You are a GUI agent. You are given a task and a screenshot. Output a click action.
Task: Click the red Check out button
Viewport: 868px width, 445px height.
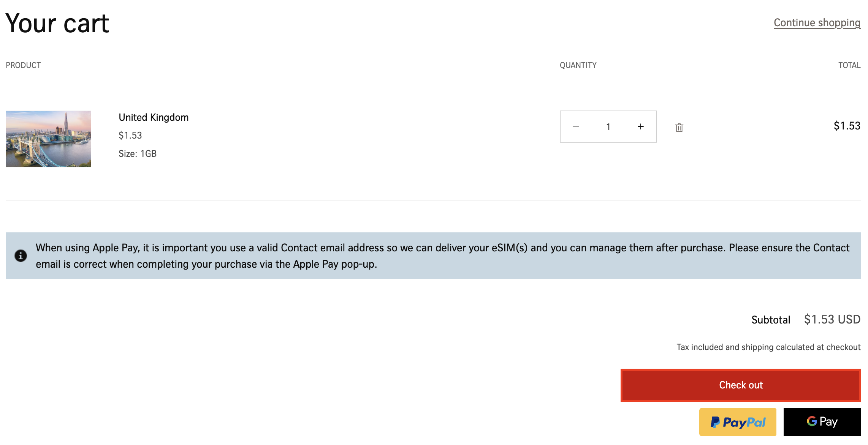click(x=740, y=385)
